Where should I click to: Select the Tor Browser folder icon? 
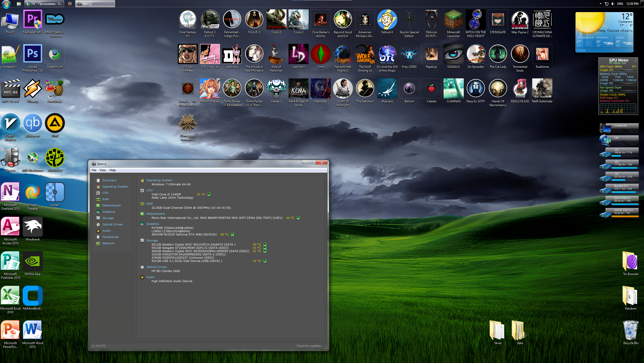[x=631, y=264]
